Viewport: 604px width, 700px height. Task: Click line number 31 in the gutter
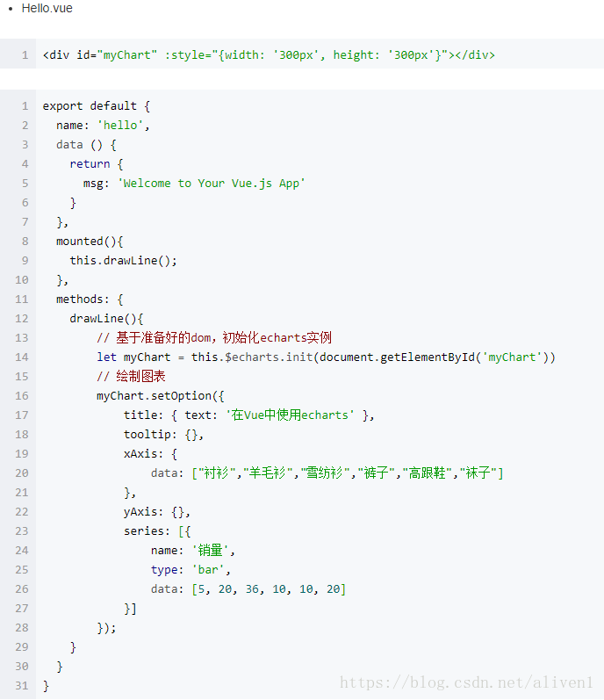(x=21, y=686)
